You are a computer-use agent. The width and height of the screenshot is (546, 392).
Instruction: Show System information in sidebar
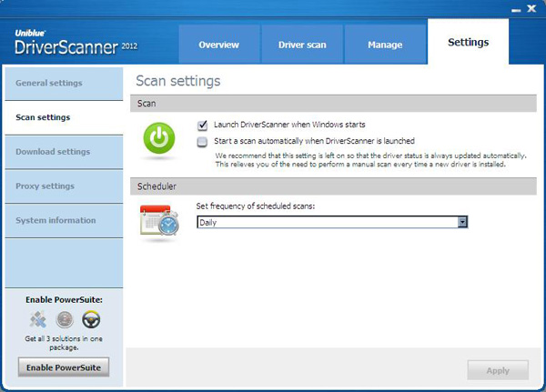[x=64, y=221]
